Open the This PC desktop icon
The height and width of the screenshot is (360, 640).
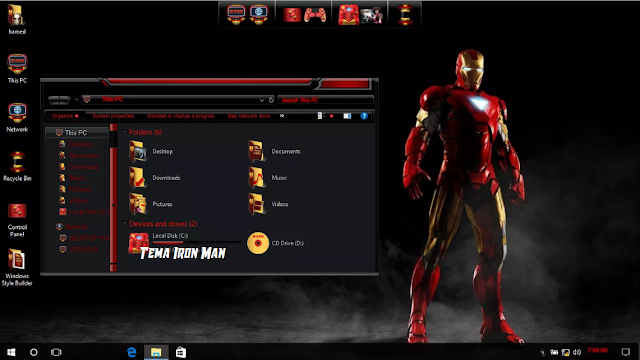tap(17, 68)
